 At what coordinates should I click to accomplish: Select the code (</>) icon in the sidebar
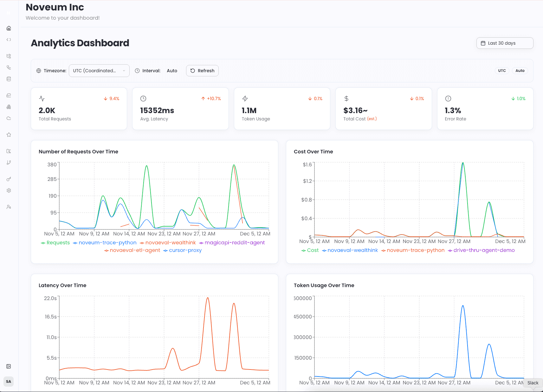tap(9, 39)
